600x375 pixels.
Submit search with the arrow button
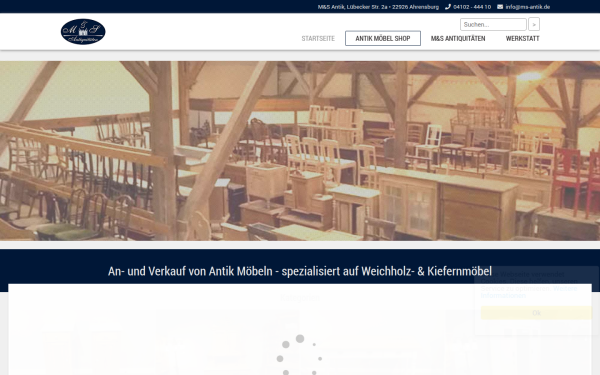[534, 24]
